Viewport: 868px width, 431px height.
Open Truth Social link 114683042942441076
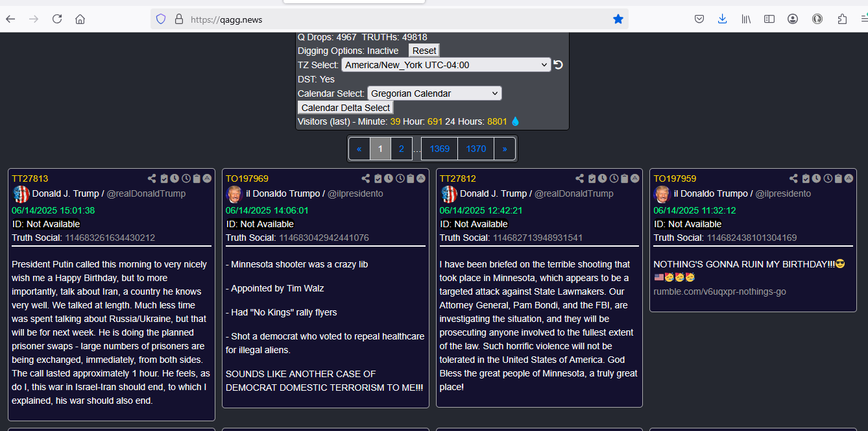coord(324,238)
